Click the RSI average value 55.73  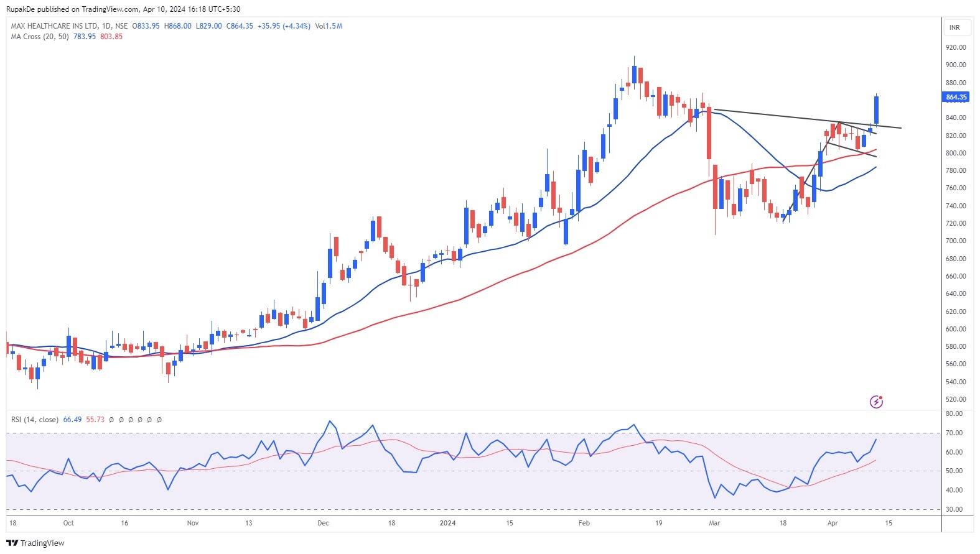pyautogui.click(x=95, y=420)
